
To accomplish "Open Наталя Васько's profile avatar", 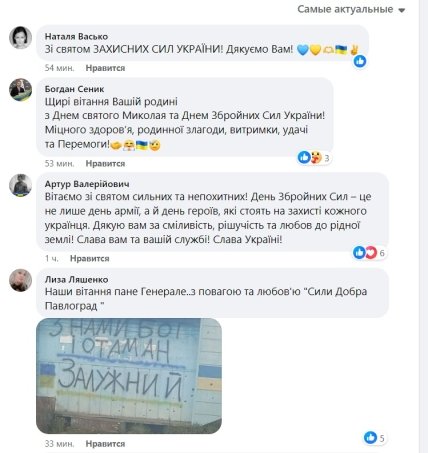I will [x=20, y=38].
